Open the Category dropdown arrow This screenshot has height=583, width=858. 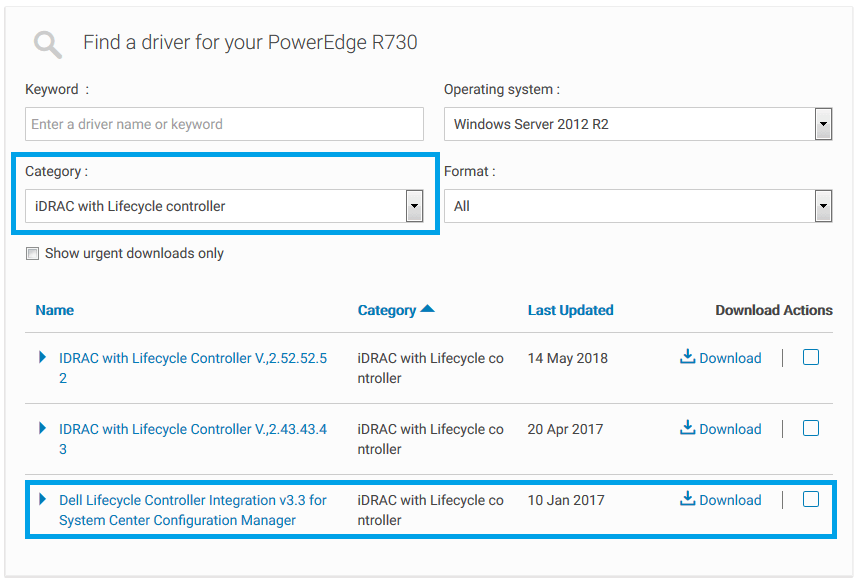(414, 206)
